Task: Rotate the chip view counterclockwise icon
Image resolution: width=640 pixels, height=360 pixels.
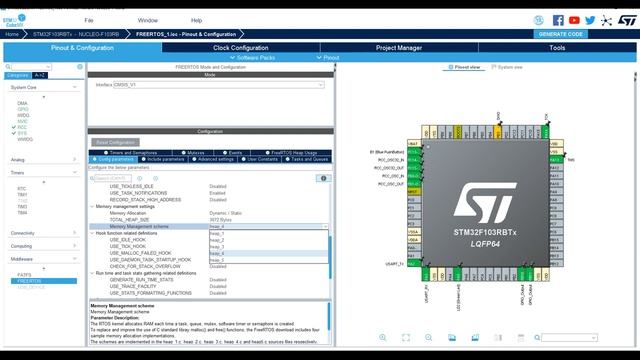Action: (475, 338)
